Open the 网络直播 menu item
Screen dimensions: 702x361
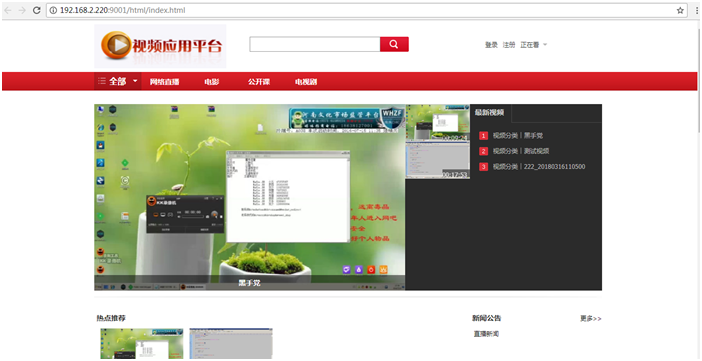point(164,82)
